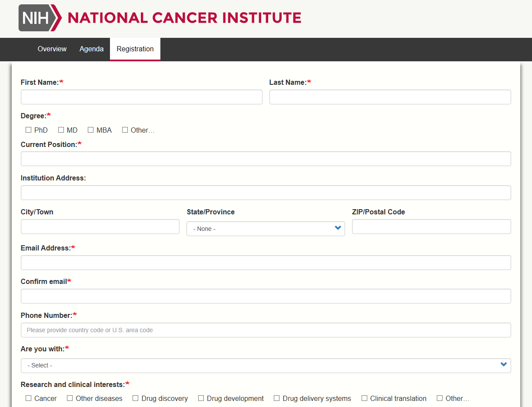The image size is (532, 407).
Task: Open the Overview tab
Action: (52, 49)
